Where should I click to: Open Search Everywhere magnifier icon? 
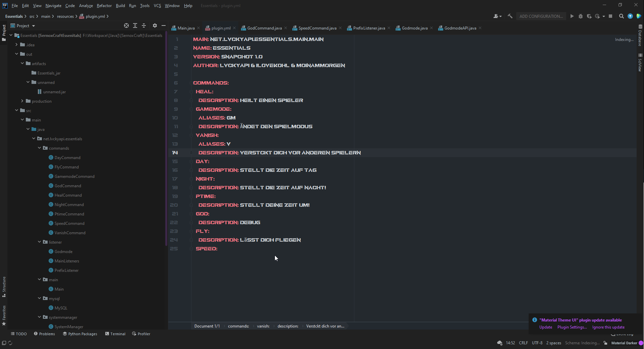[621, 16]
